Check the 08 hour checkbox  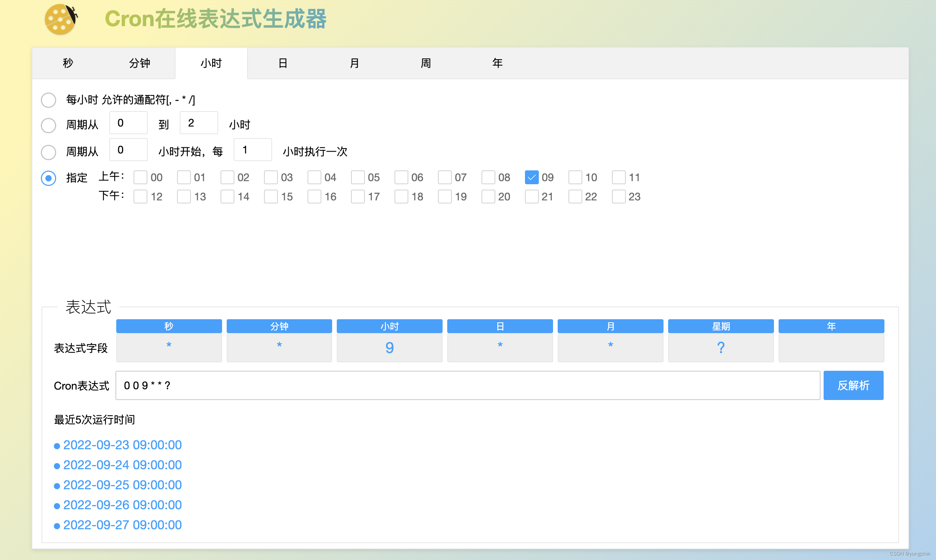point(488,177)
